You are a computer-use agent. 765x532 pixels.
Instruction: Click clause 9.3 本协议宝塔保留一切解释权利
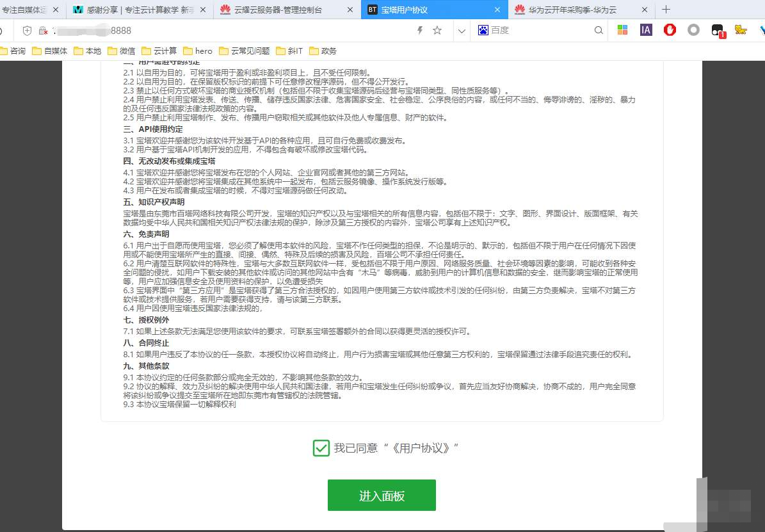tap(179, 404)
